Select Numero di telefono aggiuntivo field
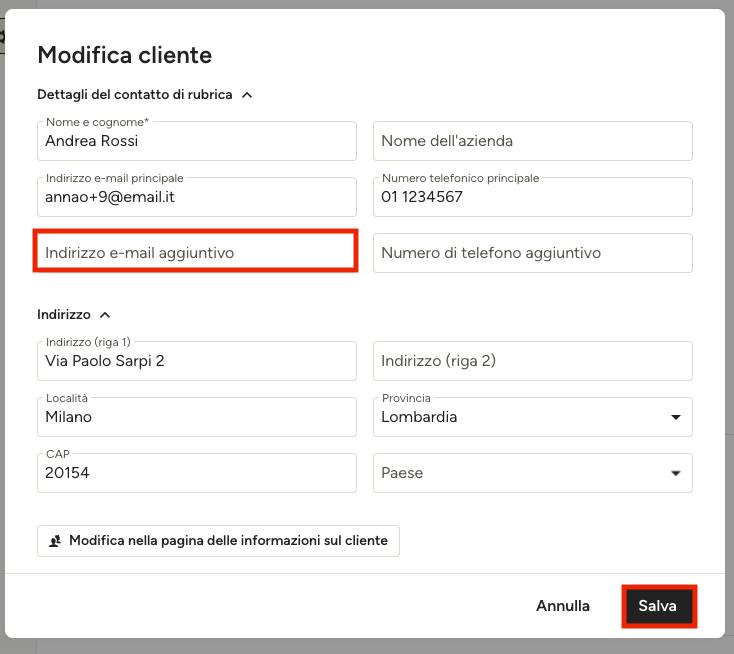Image resolution: width=734 pixels, height=654 pixels. 533,253
